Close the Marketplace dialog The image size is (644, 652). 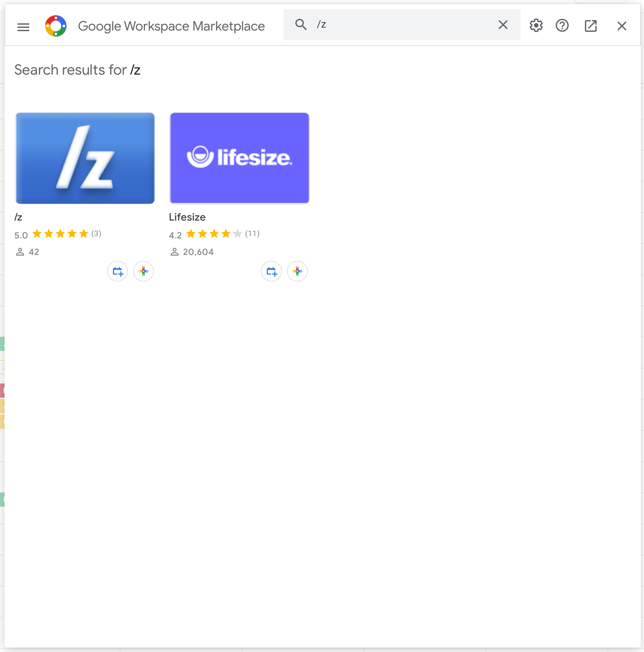coord(622,26)
